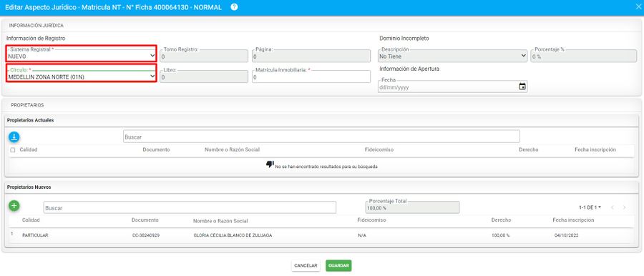
Task: Go to next owners page arrow
Action: (624, 207)
